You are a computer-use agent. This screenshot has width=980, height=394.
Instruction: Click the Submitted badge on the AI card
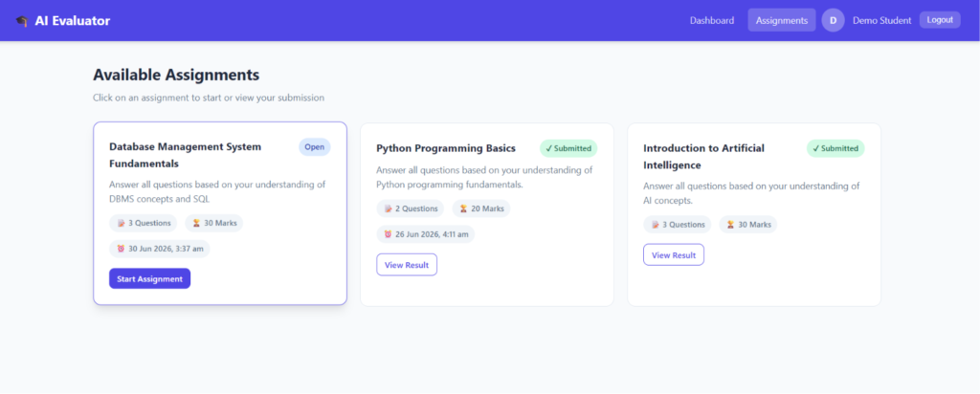[835, 148]
